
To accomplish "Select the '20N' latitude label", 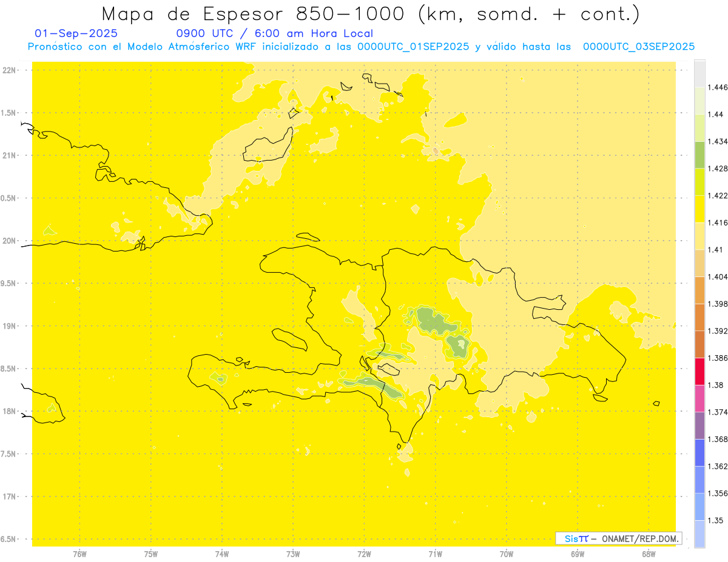I will pyautogui.click(x=10, y=241).
